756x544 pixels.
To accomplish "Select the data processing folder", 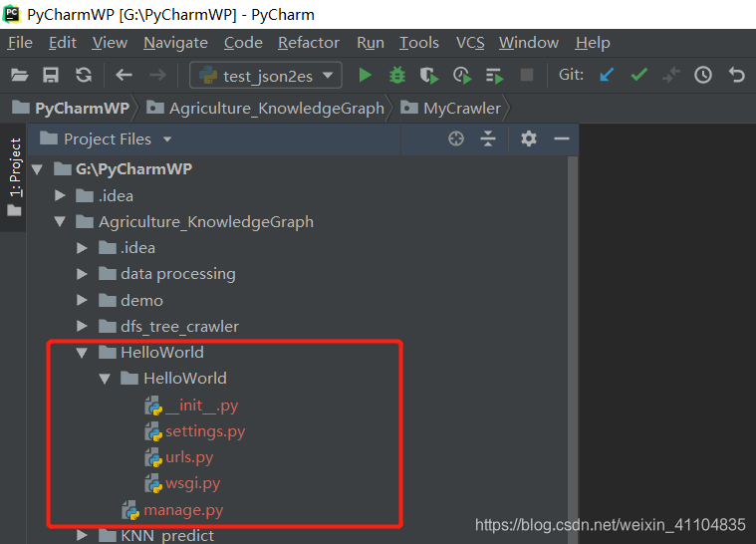I will pyautogui.click(x=166, y=274).
